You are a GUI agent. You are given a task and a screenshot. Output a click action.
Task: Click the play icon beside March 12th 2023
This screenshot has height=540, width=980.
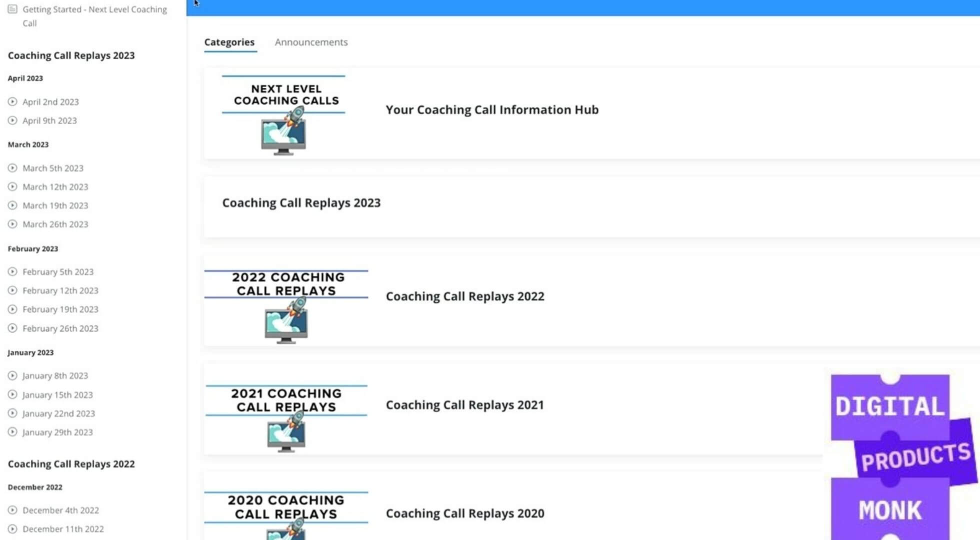click(x=12, y=186)
